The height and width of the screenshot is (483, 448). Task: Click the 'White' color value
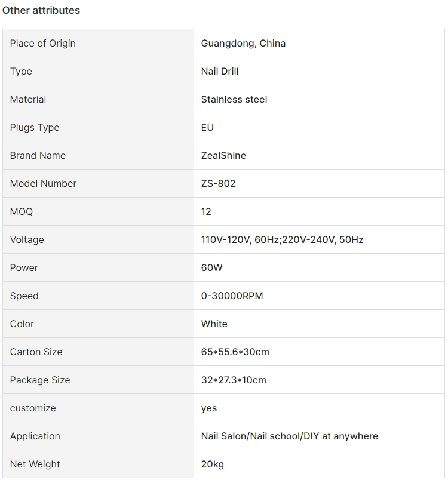coord(214,324)
